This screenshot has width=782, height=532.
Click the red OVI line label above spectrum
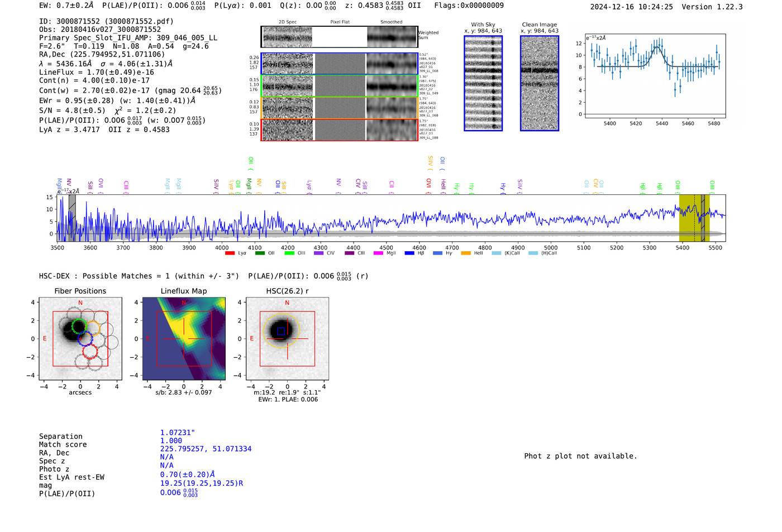click(x=429, y=184)
